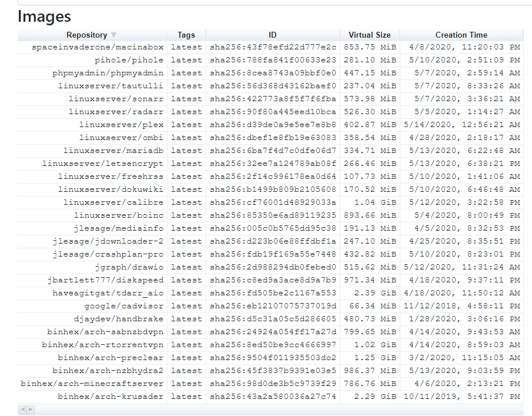Click the Images section heading
Viewport: 532px width, 416px height.
(45, 16)
